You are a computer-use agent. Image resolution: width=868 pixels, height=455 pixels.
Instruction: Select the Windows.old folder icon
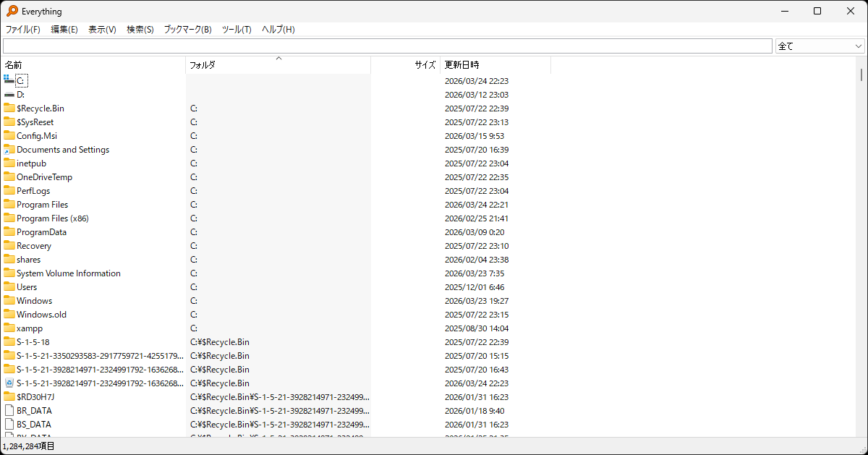[9, 315]
